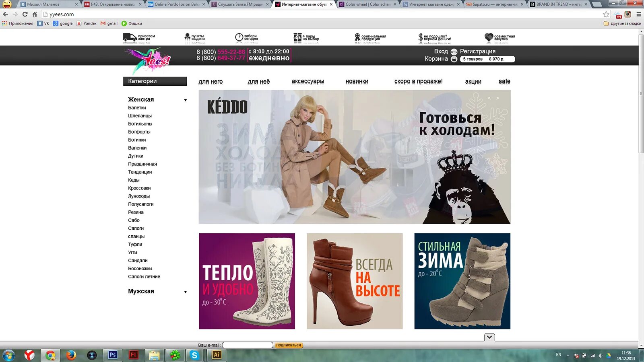644x362 pixels.
Task: Open the 'для неё' menu
Action: point(259,82)
